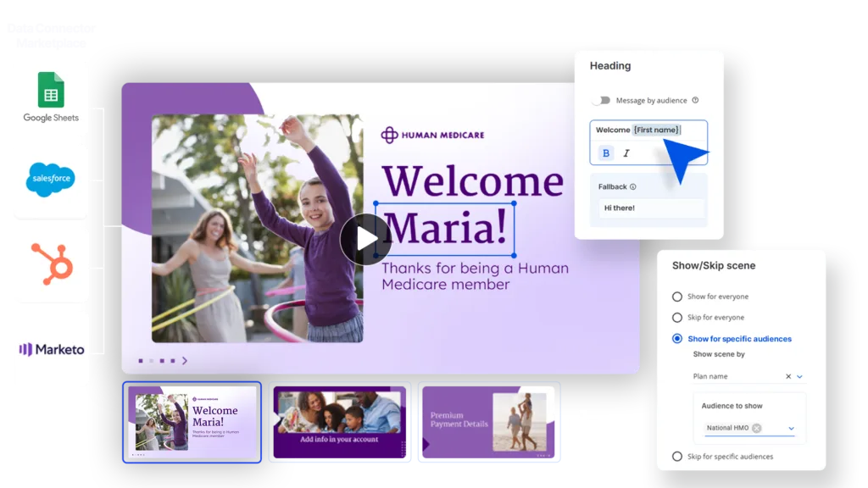Select the Show for everyone option
This screenshot has width=868, height=488.
676,297
